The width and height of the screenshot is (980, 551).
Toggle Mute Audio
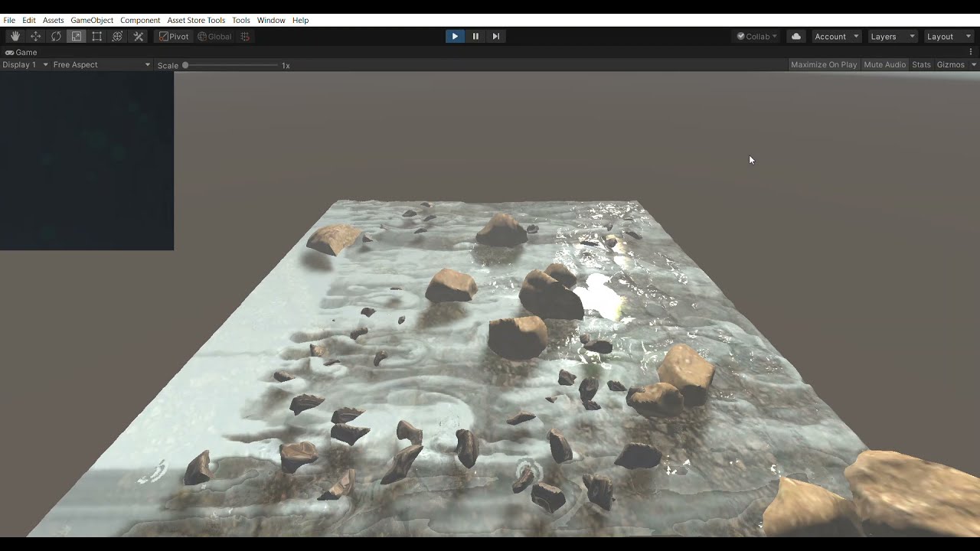pos(884,64)
